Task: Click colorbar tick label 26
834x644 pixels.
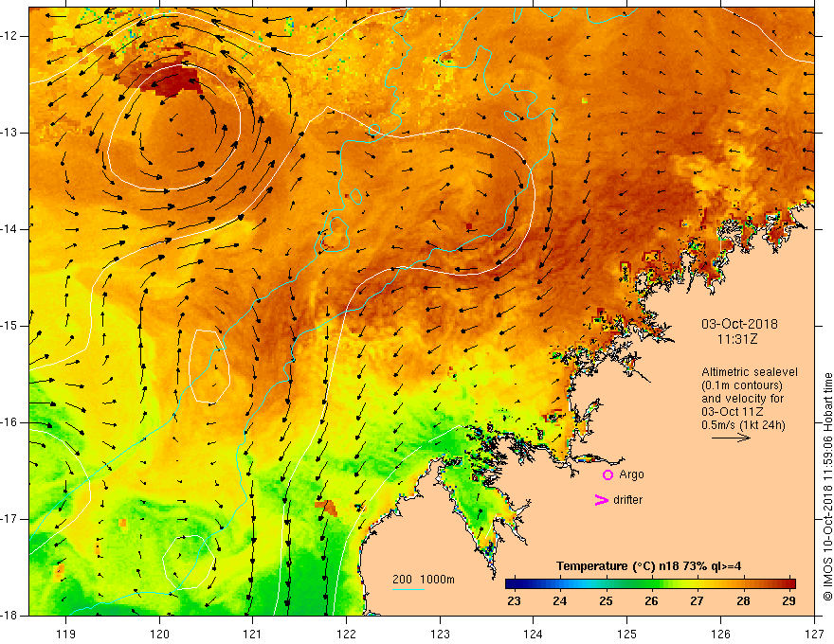Action: [x=651, y=601]
